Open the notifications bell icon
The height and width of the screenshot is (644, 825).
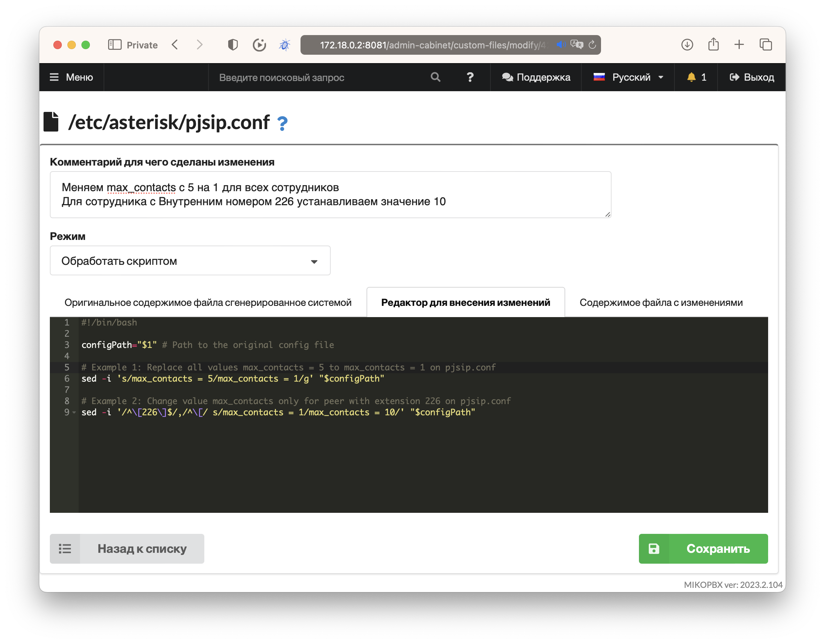[x=691, y=78]
